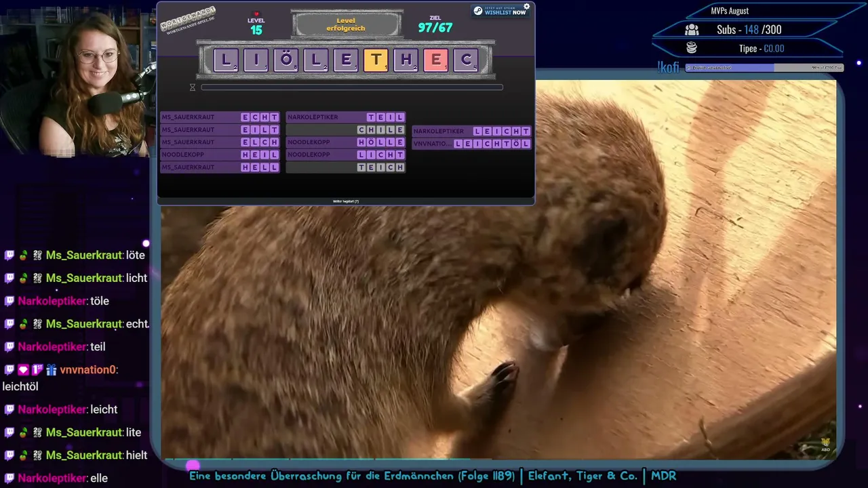Select the ECHT word row

click(x=220, y=117)
